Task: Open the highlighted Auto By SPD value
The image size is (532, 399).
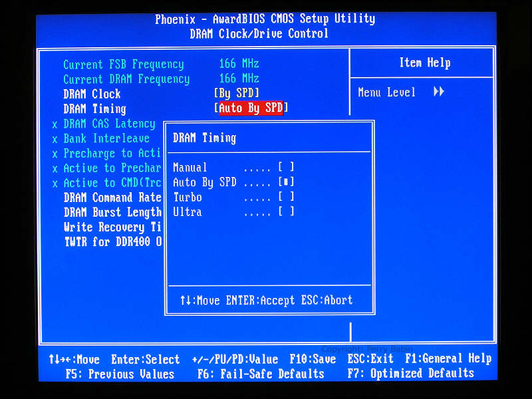Action: coord(251,108)
